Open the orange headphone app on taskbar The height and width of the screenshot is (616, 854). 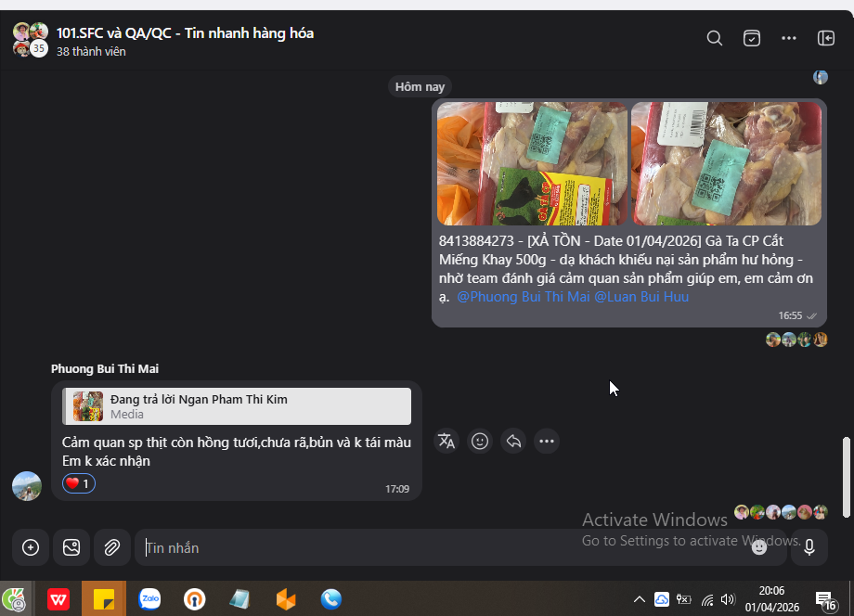pos(194,599)
